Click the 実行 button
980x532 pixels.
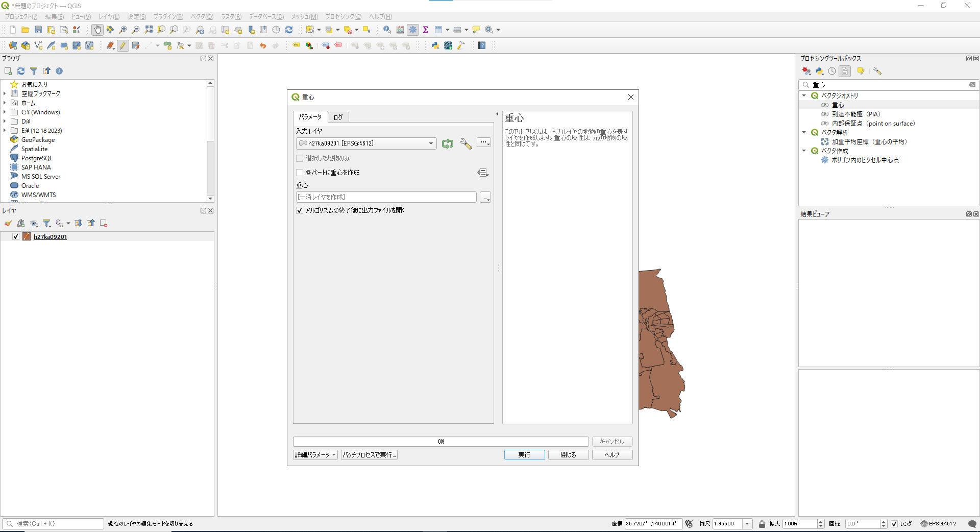pos(524,455)
